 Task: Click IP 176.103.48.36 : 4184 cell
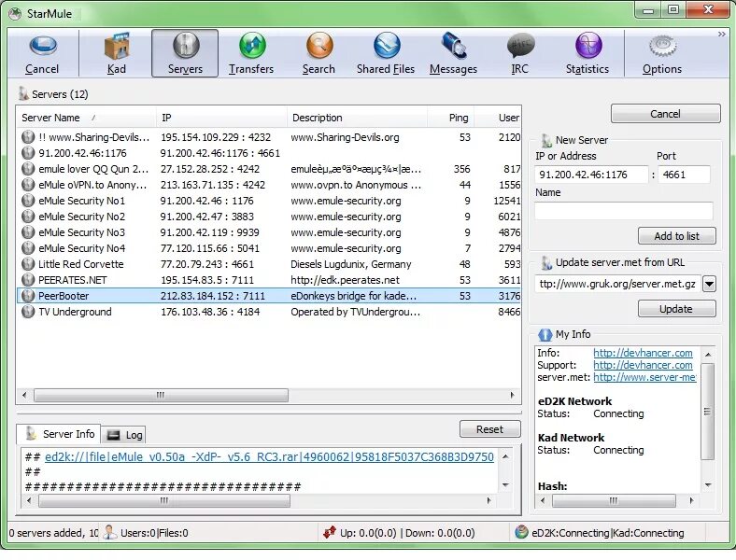click(x=210, y=312)
